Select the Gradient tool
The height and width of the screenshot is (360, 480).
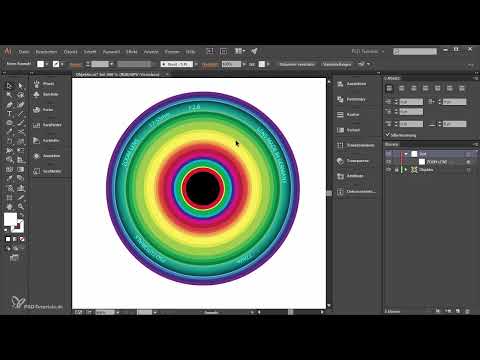[21, 169]
